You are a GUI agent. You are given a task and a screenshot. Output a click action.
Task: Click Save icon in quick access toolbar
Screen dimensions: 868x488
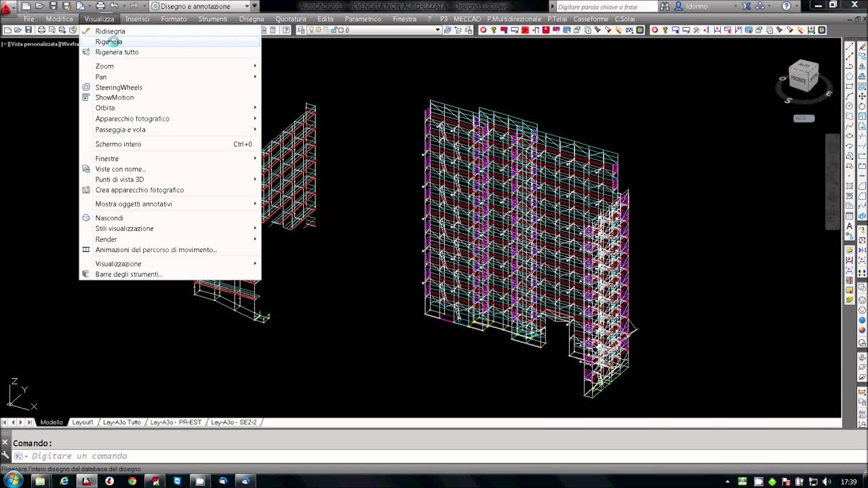coord(53,6)
